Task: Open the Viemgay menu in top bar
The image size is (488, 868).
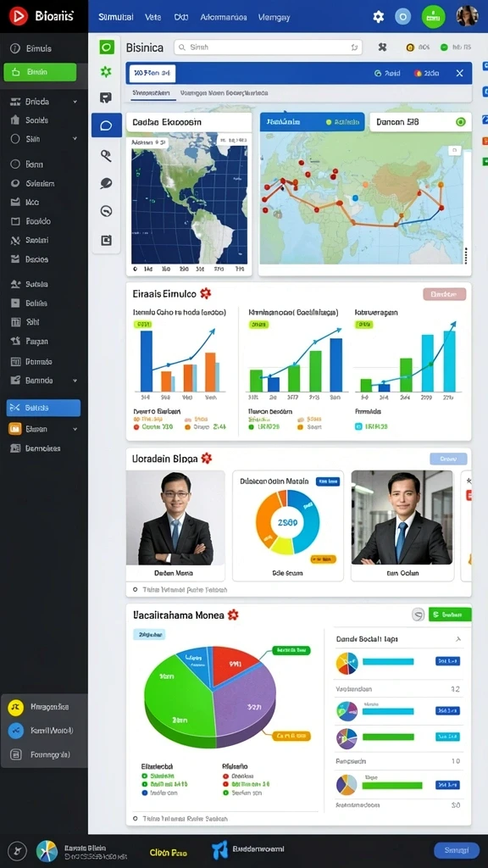Action: tap(274, 17)
